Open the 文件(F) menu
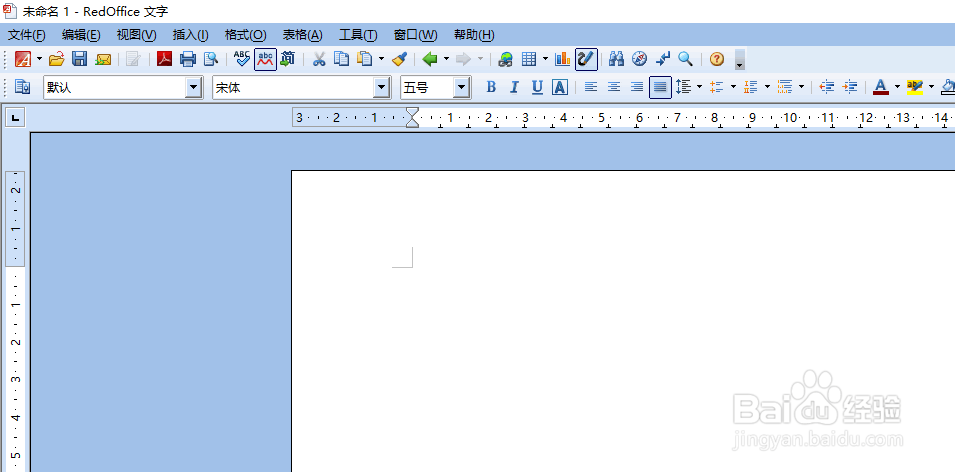955x472 pixels. (x=26, y=35)
